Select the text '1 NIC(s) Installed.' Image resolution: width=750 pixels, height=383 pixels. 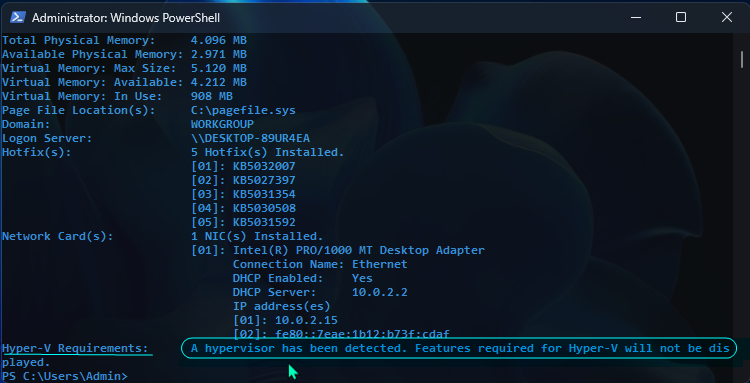257,236
